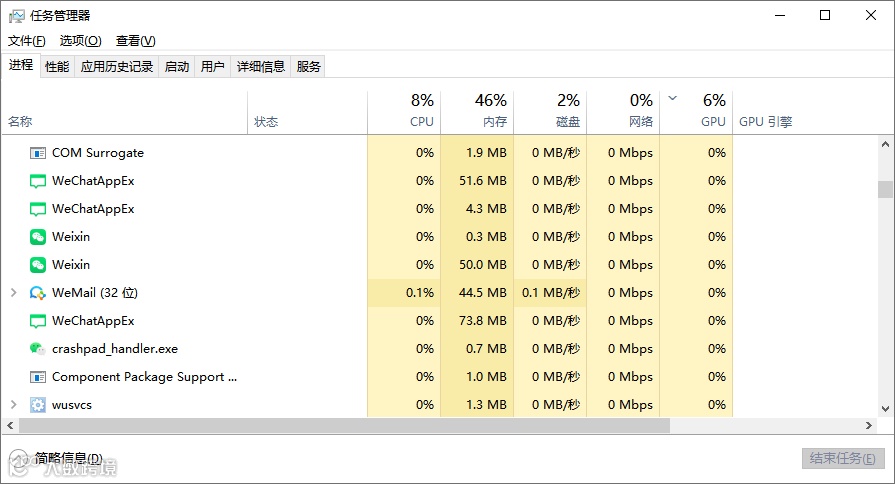
Task: Click the WeChatAppEx icon using 73.8 MB
Action: coord(38,321)
